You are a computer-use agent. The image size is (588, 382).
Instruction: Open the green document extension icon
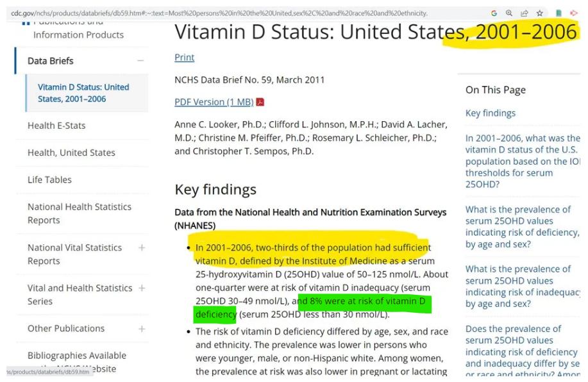[559, 13]
